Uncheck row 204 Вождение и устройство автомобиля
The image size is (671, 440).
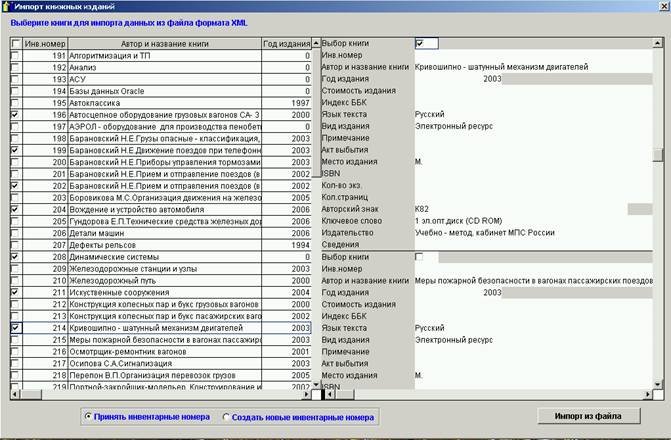(15, 209)
